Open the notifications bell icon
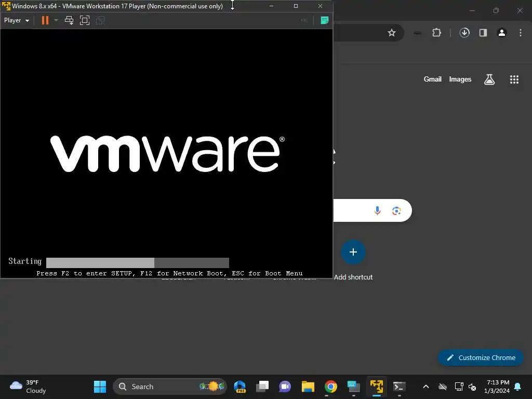The width and height of the screenshot is (532, 399). pos(518,387)
